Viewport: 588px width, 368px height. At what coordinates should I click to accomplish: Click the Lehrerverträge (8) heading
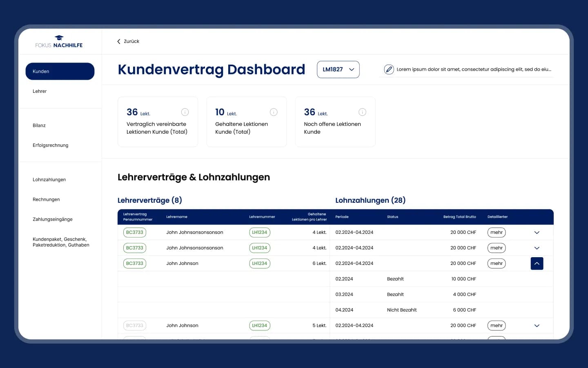150,200
